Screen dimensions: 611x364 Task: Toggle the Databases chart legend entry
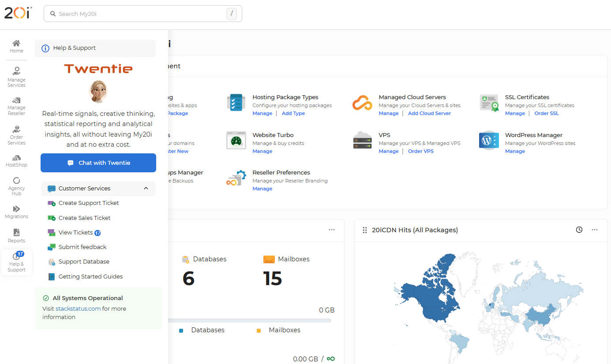202,330
